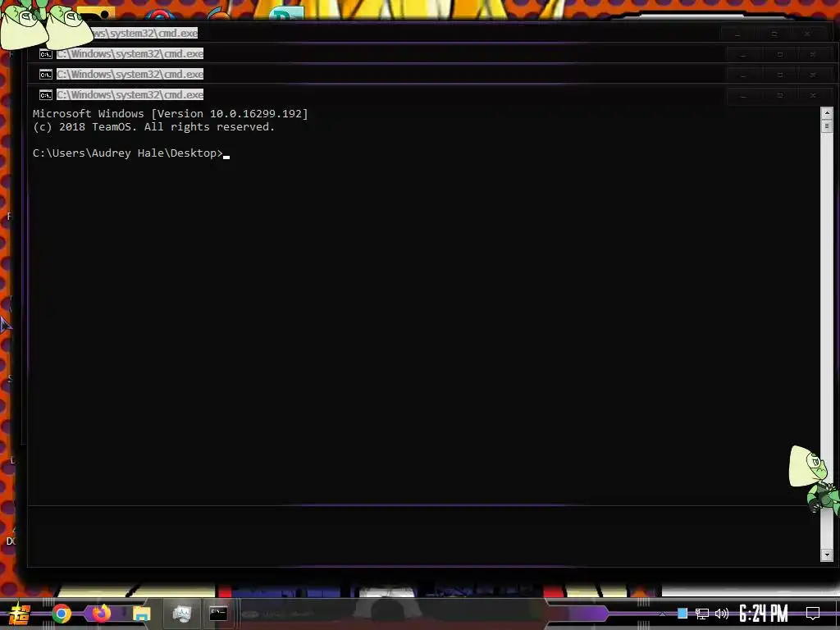Open the system monitor taskbar app
840x630 pixels.
(x=181, y=614)
